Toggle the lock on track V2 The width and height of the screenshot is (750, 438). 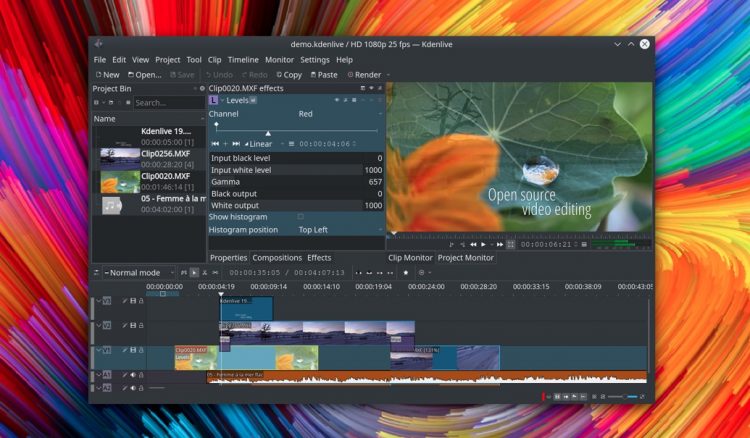click(141, 326)
